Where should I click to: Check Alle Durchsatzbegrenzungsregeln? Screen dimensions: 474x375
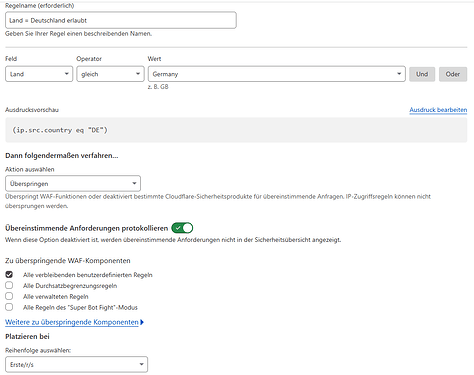coord(9,286)
